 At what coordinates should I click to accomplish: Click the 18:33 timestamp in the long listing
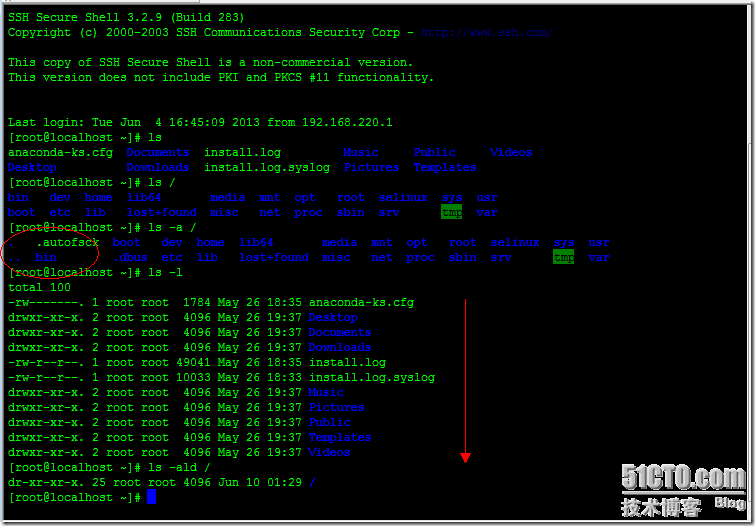[284, 377]
